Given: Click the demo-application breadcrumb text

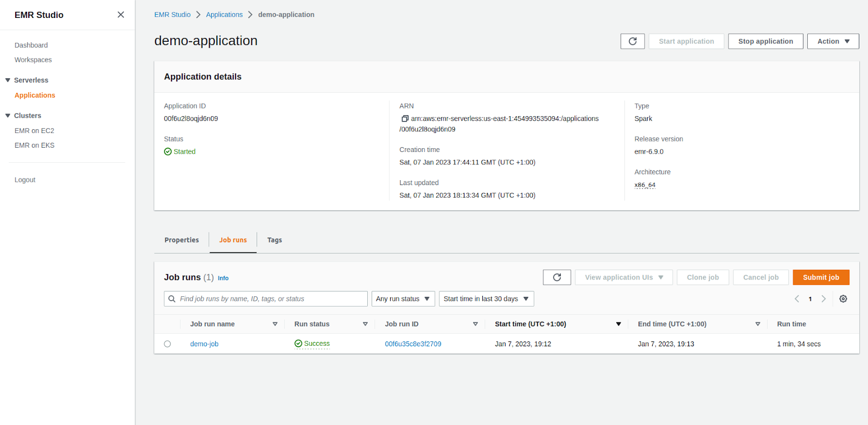Looking at the screenshot, I should (x=286, y=15).
